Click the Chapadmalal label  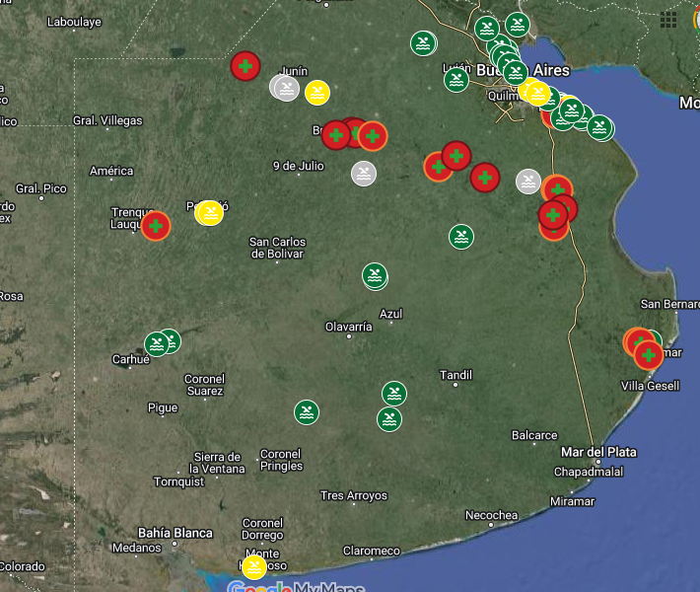(x=589, y=472)
